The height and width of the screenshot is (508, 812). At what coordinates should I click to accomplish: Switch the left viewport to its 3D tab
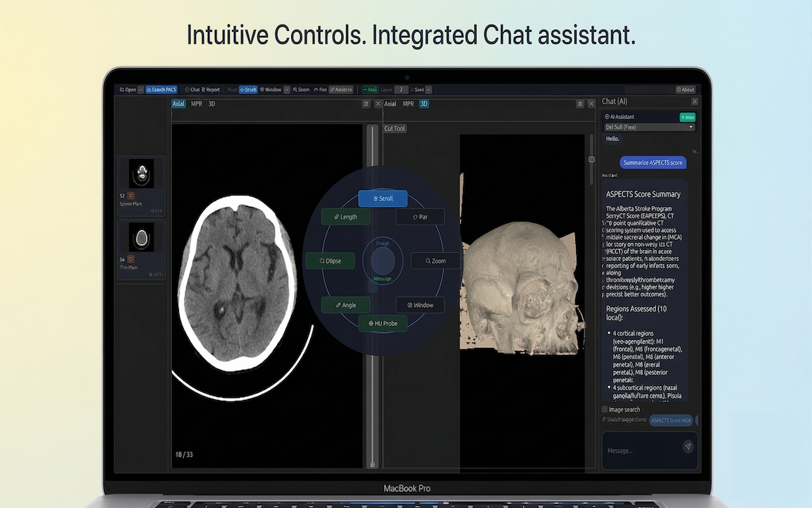pos(211,103)
